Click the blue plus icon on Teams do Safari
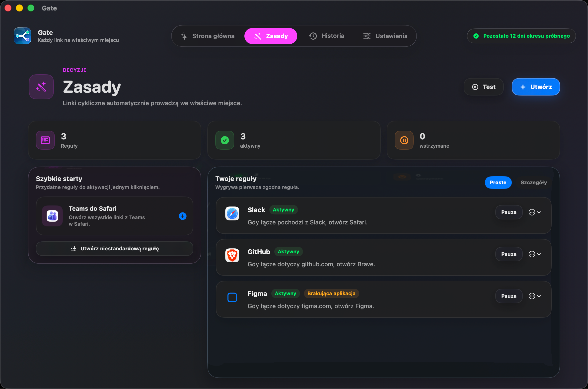Viewport: 588px width, 389px height. pos(183,216)
